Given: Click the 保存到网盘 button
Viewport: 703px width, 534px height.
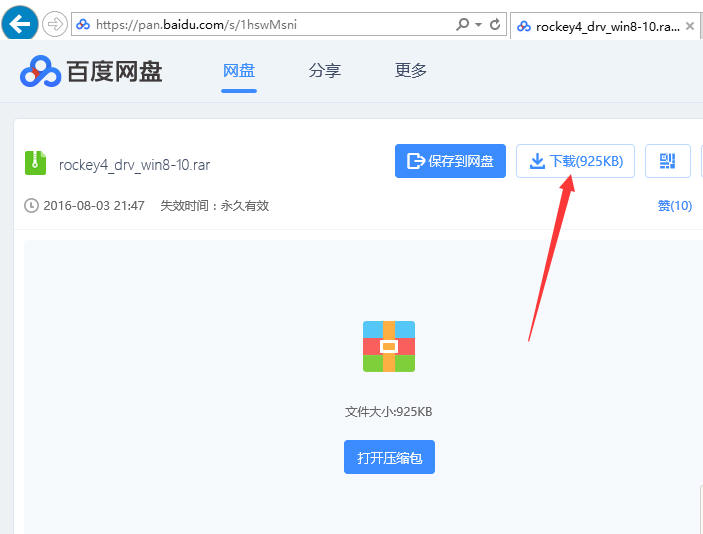Looking at the screenshot, I should (450, 161).
